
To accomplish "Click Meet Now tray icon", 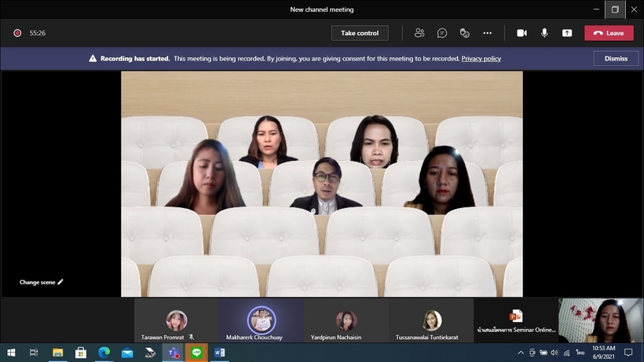I will pyautogui.click(x=532, y=353).
